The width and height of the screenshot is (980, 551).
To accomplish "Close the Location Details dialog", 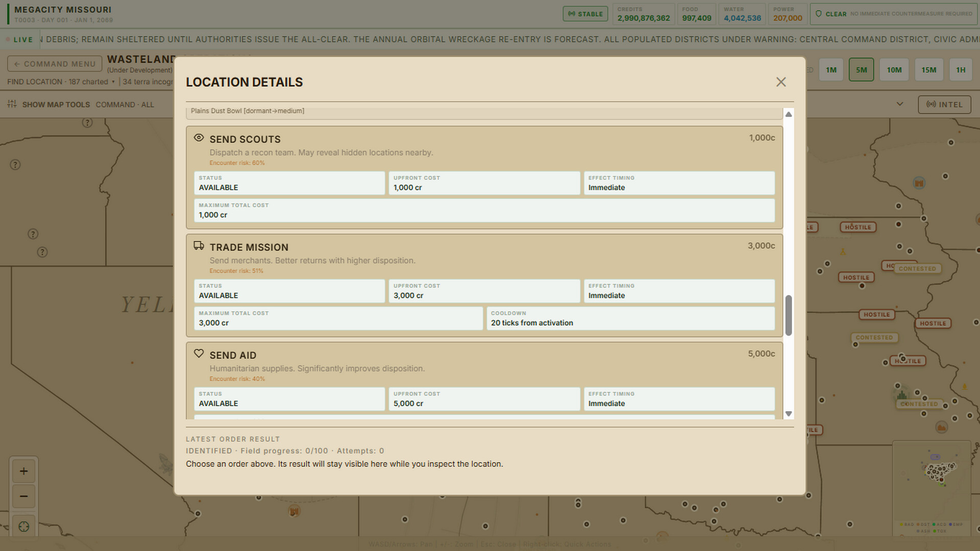I will coord(781,82).
